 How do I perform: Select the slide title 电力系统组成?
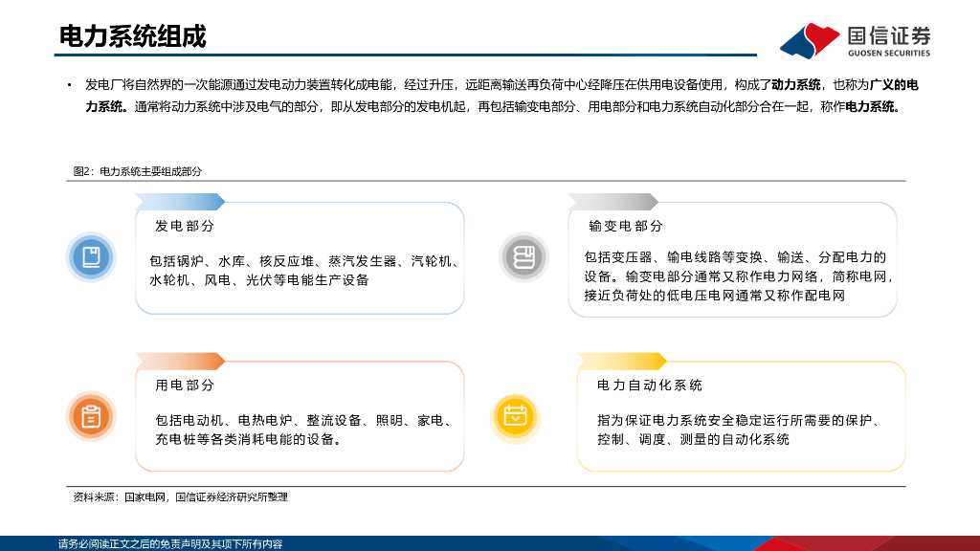(x=132, y=36)
